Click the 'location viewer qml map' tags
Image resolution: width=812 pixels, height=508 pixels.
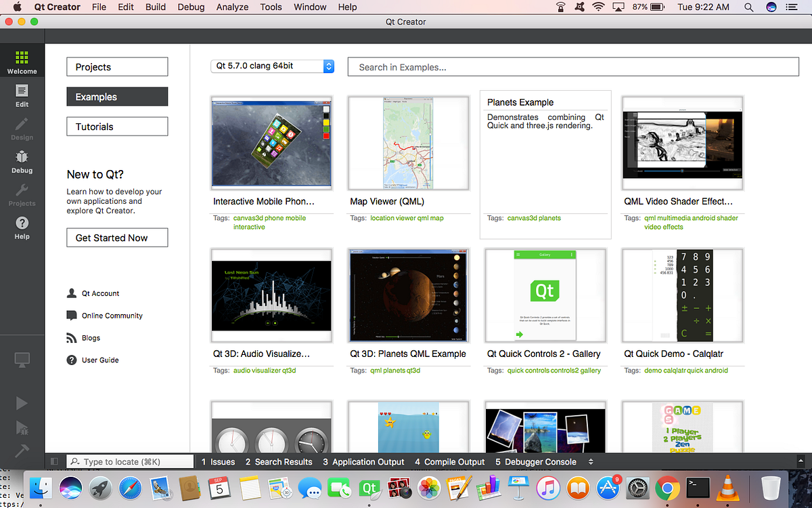[407, 218]
